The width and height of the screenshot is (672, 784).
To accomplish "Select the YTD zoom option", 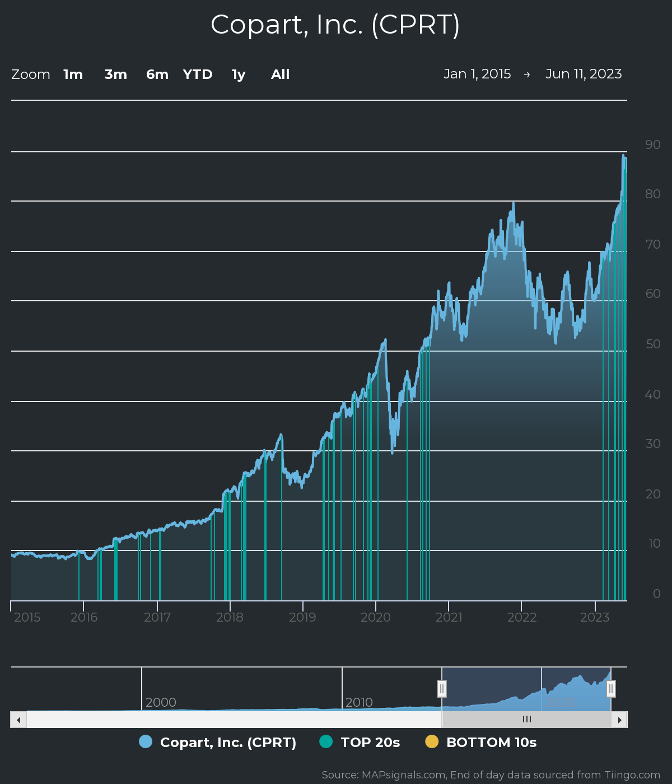I will pos(198,74).
